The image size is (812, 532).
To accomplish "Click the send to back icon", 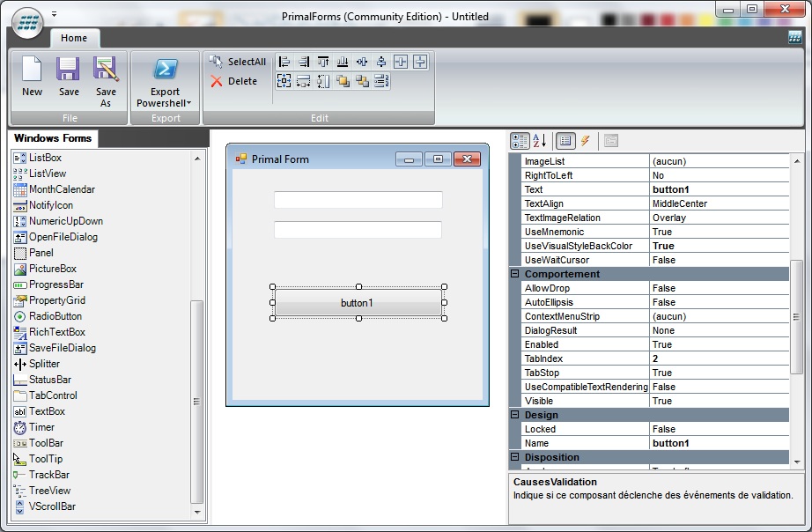I will click(362, 81).
